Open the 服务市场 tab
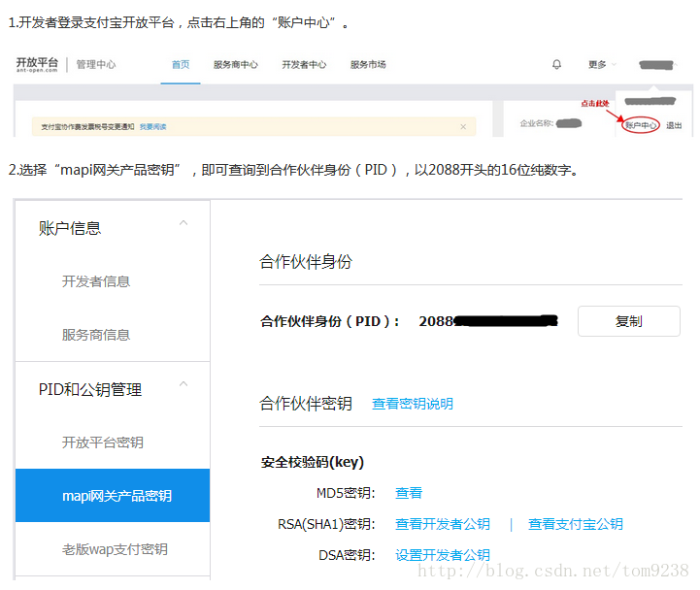The width and height of the screenshot is (700, 590). click(x=368, y=65)
